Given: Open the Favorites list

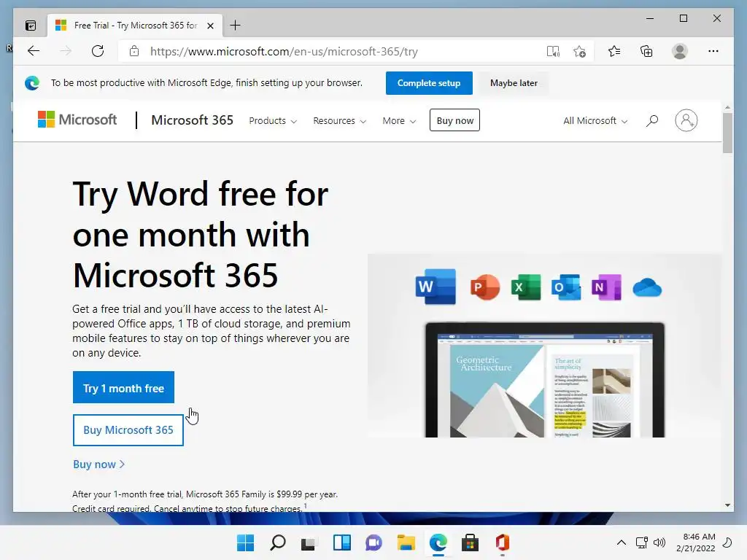Looking at the screenshot, I should pos(614,51).
